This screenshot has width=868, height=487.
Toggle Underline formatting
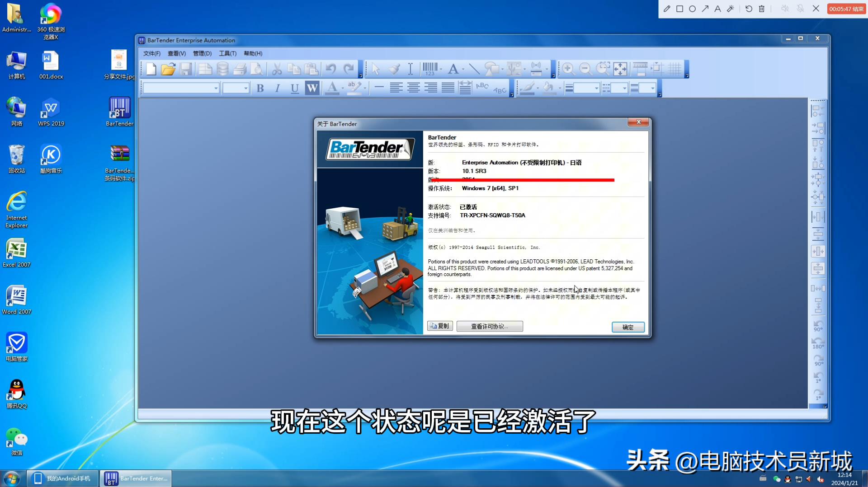pyautogui.click(x=295, y=88)
